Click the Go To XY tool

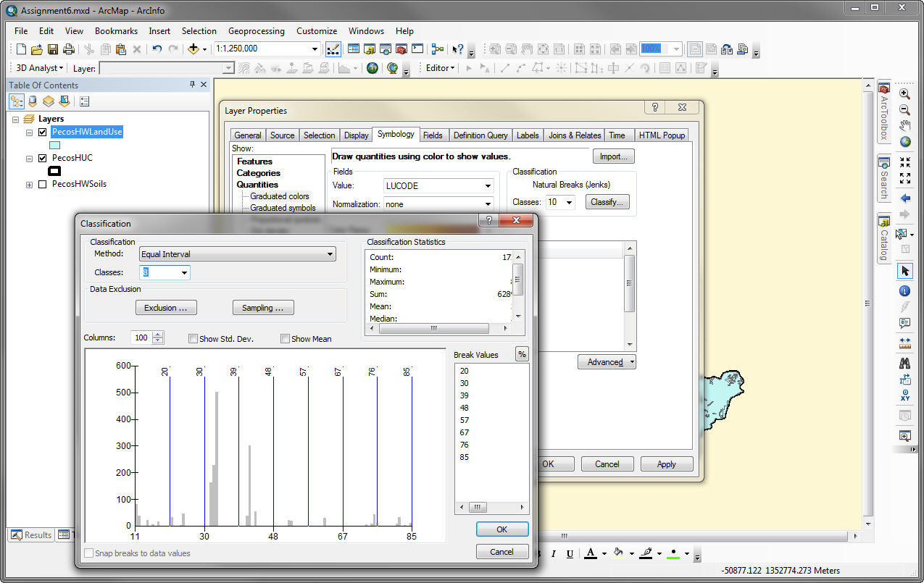[904, 395]
